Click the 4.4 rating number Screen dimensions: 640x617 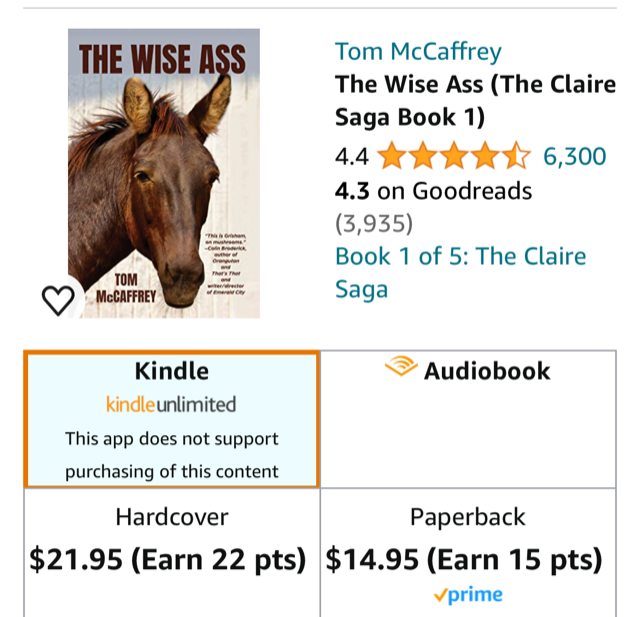pos(351,157)
